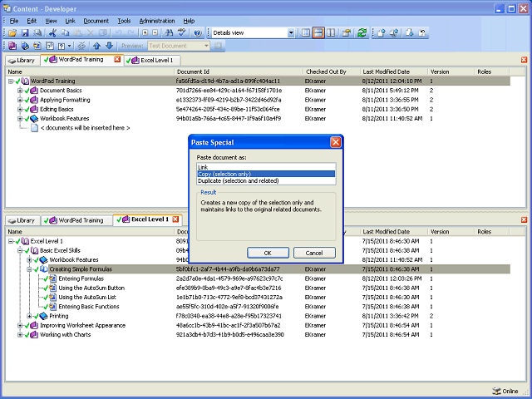The width and height of the screenshot is (532, 399).
Task: Click the Save floppy disk icon
Action: pos(25,33)
